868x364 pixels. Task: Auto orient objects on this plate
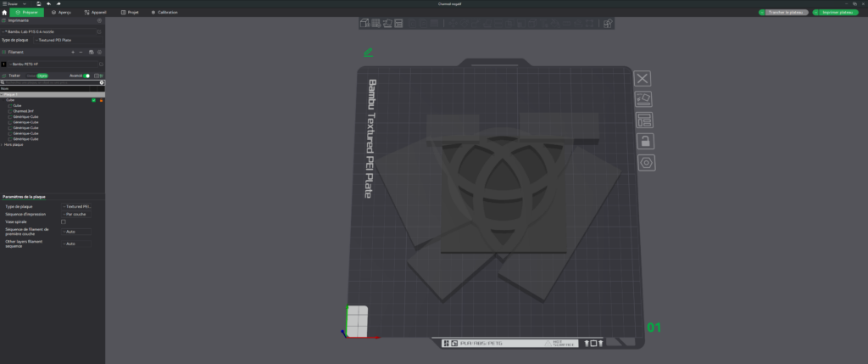pos(644,99)
